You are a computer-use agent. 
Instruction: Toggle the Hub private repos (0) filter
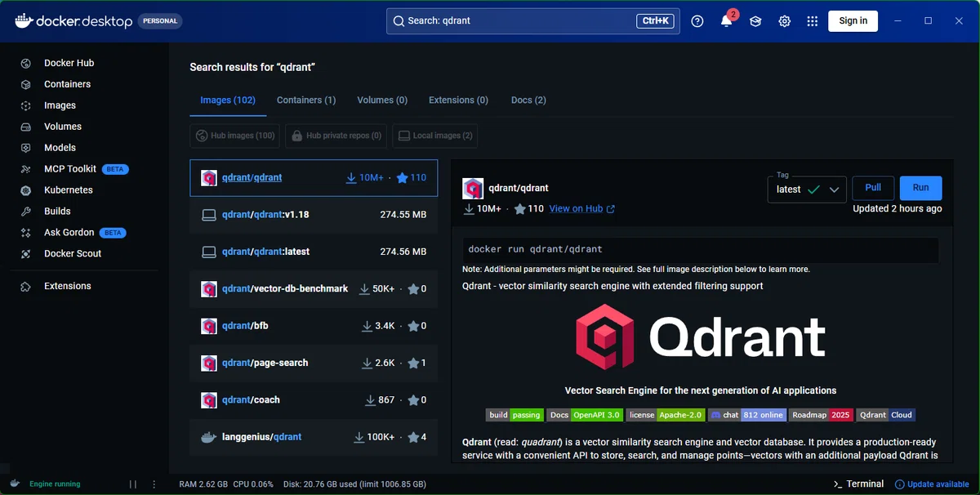[x=336, y=136]
